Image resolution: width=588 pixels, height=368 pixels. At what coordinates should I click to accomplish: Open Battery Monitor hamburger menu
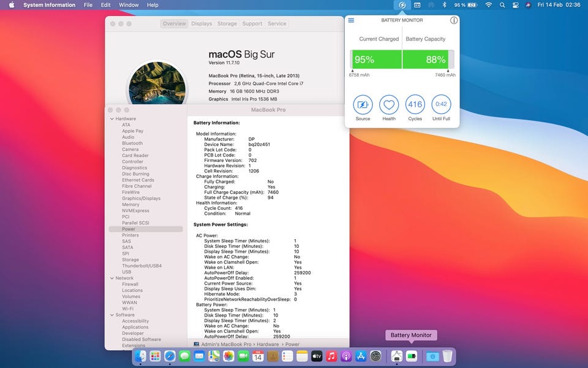pyautogui.click(x=351, y=20)
